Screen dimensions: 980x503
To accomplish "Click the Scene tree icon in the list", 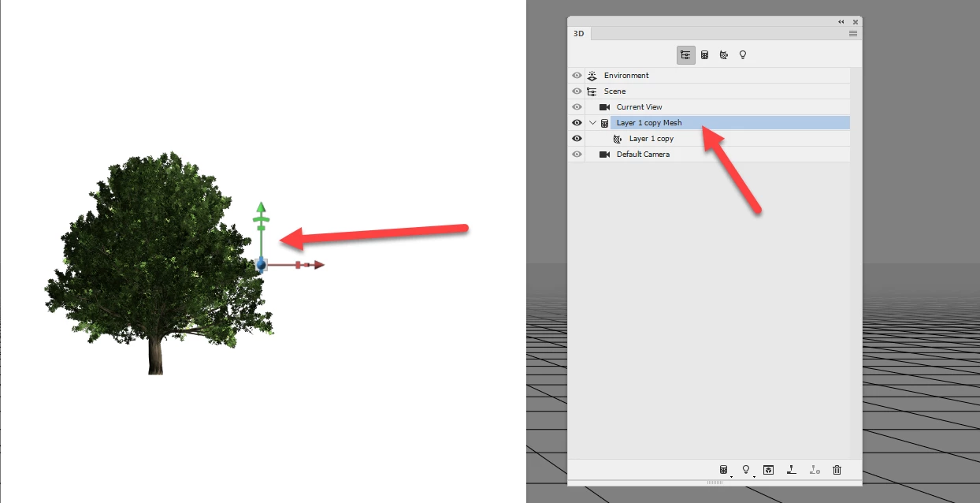I will (592, 91).
